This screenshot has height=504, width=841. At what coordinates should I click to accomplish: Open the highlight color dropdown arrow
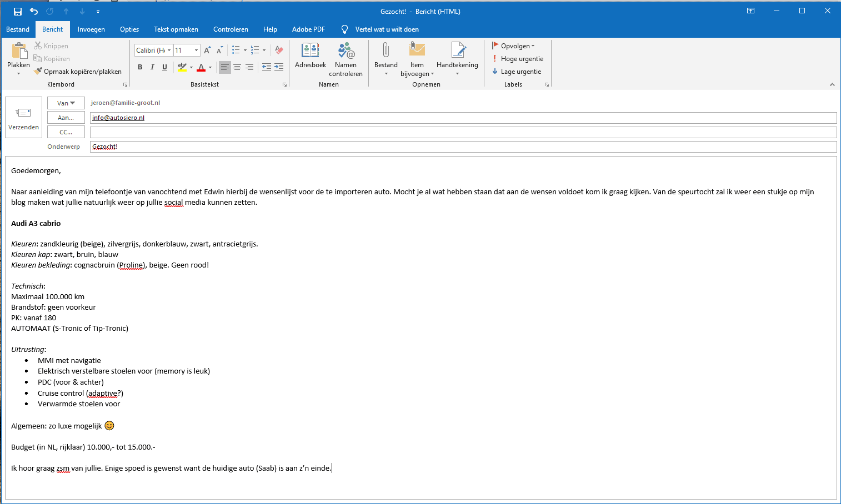click(x=191, y=68)
